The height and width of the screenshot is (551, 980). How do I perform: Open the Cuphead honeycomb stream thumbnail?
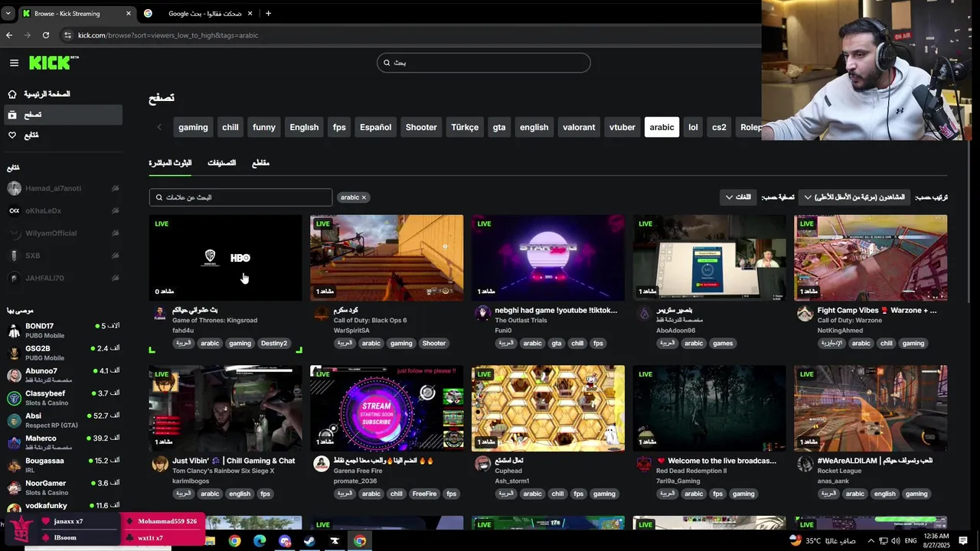548,408
